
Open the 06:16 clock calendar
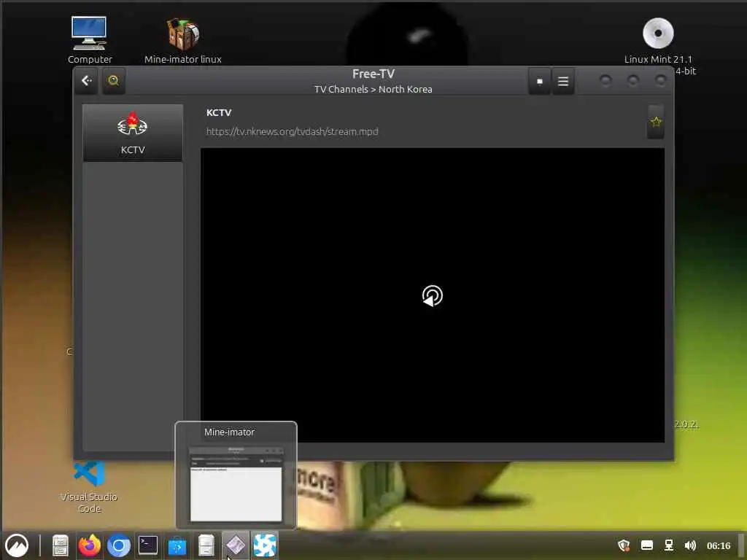[x=718, y=546]
